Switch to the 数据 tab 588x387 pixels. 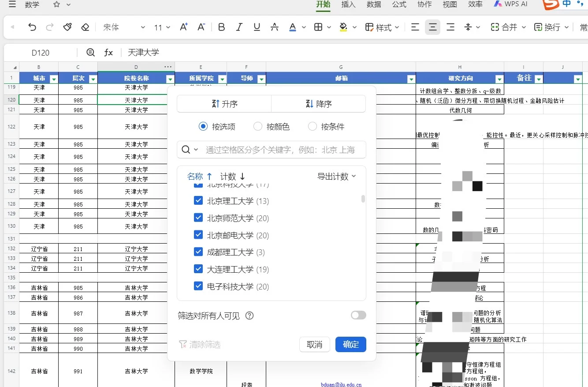tap(374, 4)
